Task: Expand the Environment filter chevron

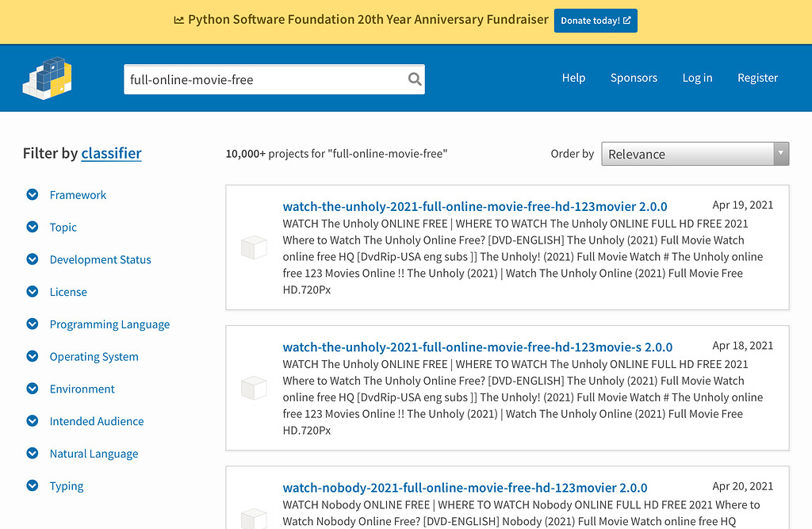Action: [x=32, y=389]
